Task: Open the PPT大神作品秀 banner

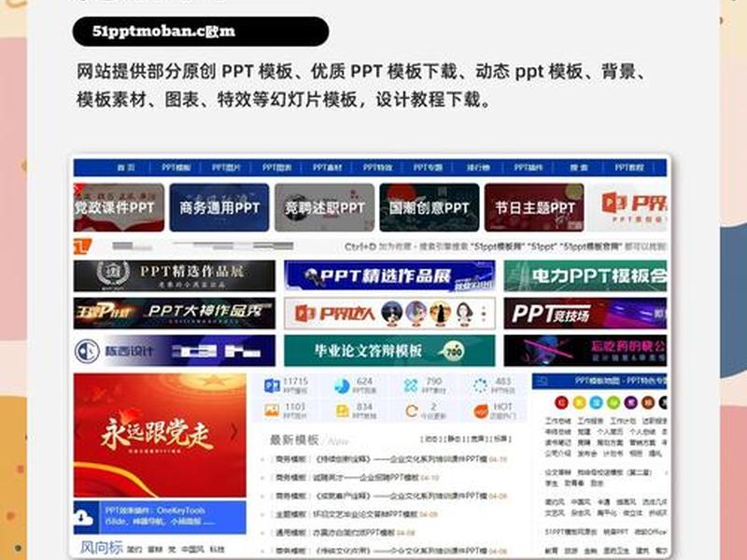Action: (x=175, y=314)
